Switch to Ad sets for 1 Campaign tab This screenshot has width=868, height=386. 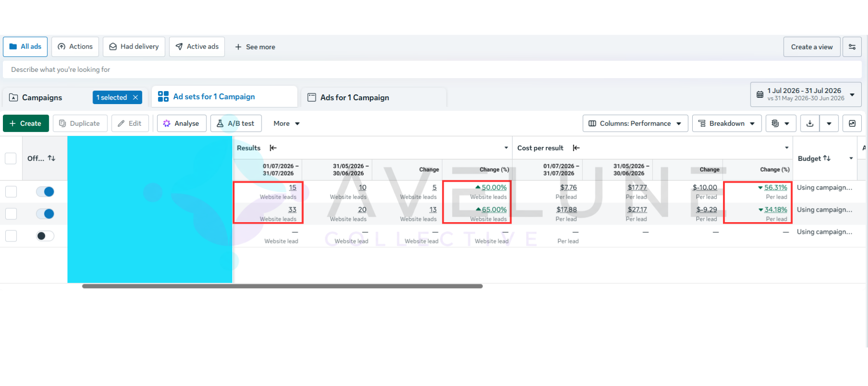coord(224,96)
